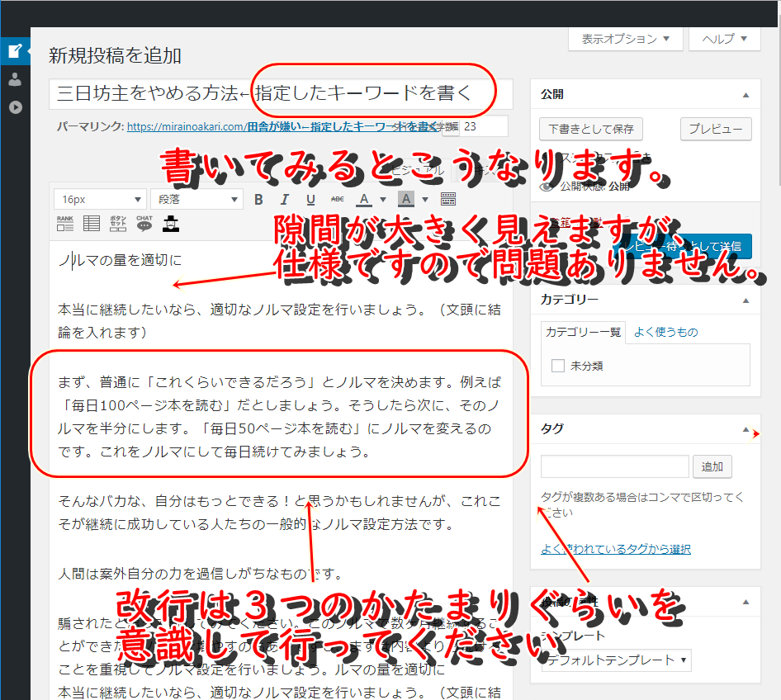The width and height of the screenshot is (781, 700).
Task: Apply background color highlighted A icon
Action: point(406,200)
